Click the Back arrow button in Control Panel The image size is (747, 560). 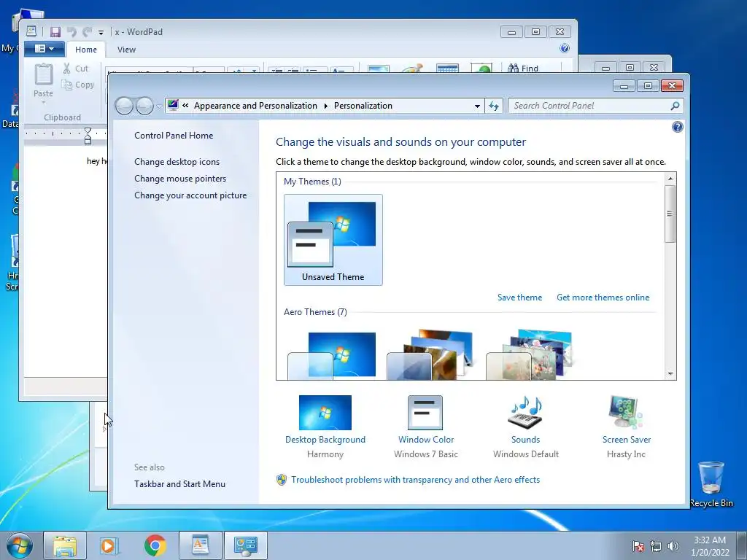tap(124, 106)
